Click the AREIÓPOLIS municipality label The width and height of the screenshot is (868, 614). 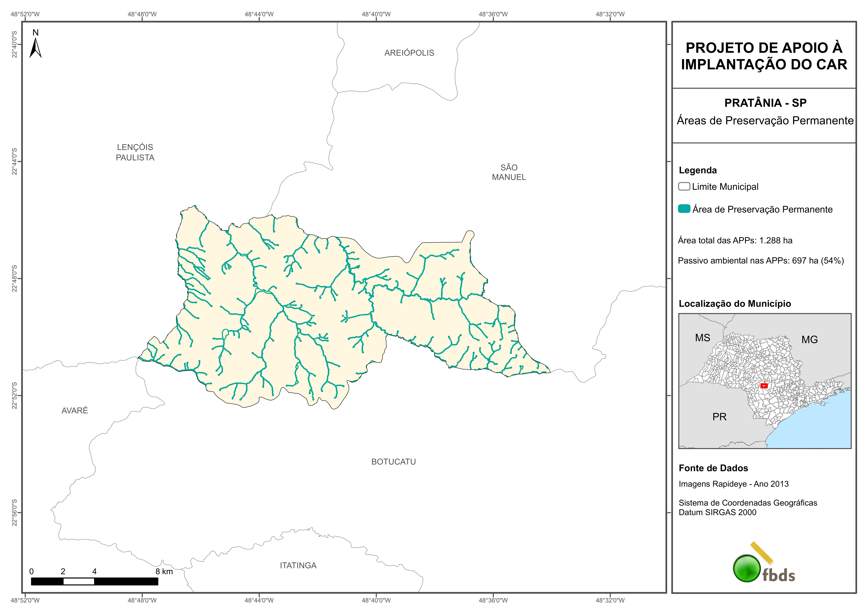pyautogui.click(x=409, y=53)
